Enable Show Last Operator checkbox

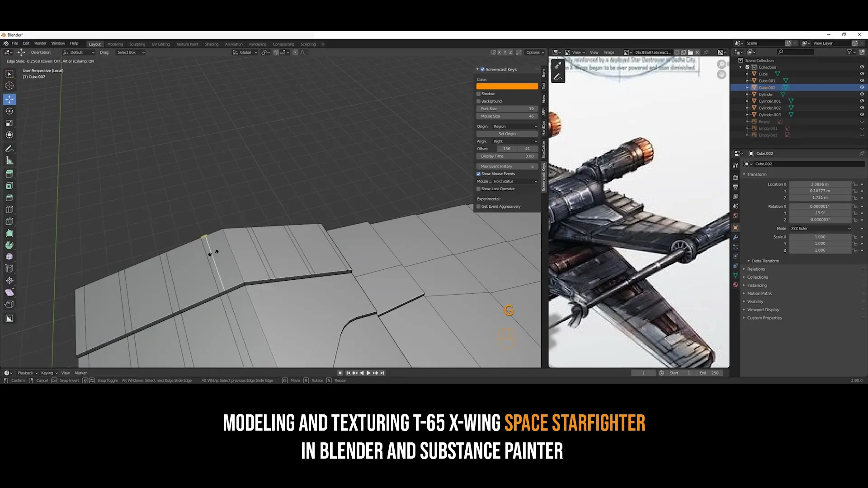tap(479, 189)
